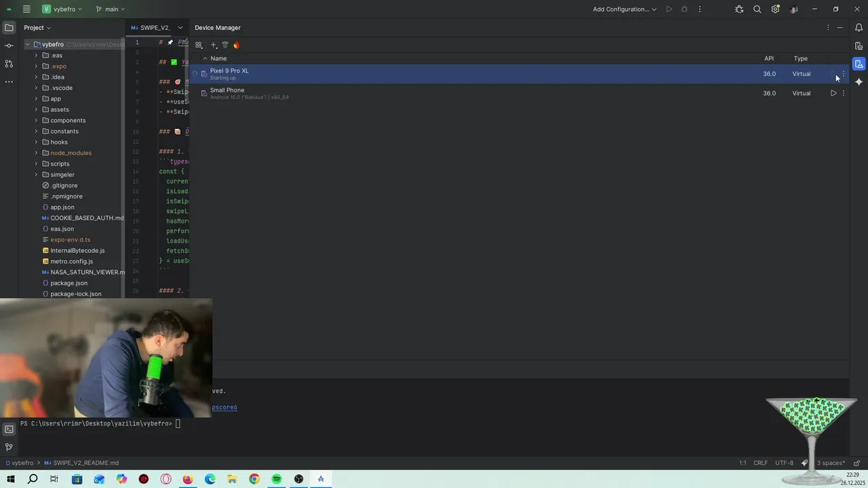
Task: Open Search Everywhere magnifier
Action: [757, 9]
